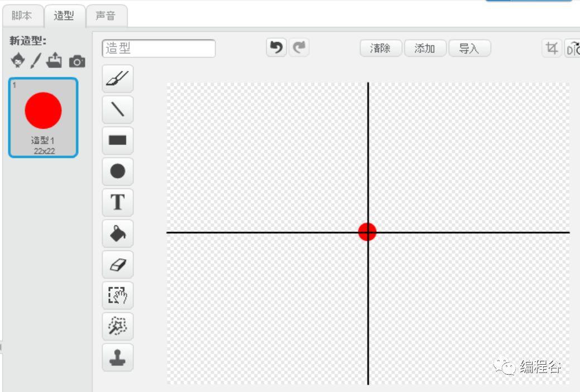Image resolution: width=580 pixels, height=392 pixels.
Task: Select the Text tool
Action: pyautogui.click(x=117, y=202)
